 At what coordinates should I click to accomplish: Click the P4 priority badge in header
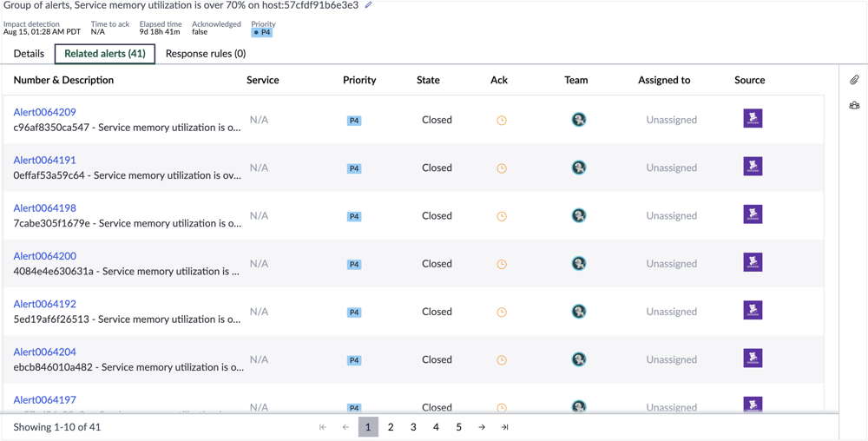point(262,33)
